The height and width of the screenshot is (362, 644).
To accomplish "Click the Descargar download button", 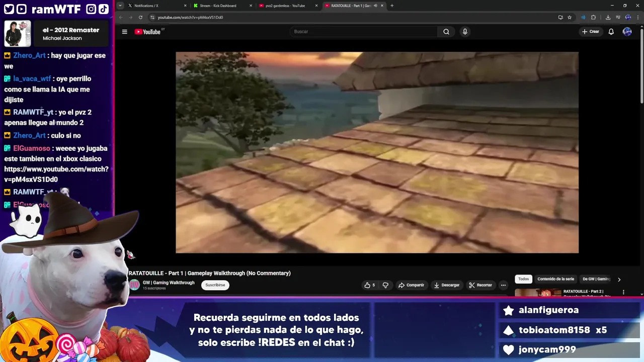I will pyautogui.click(x=446, y=285).
